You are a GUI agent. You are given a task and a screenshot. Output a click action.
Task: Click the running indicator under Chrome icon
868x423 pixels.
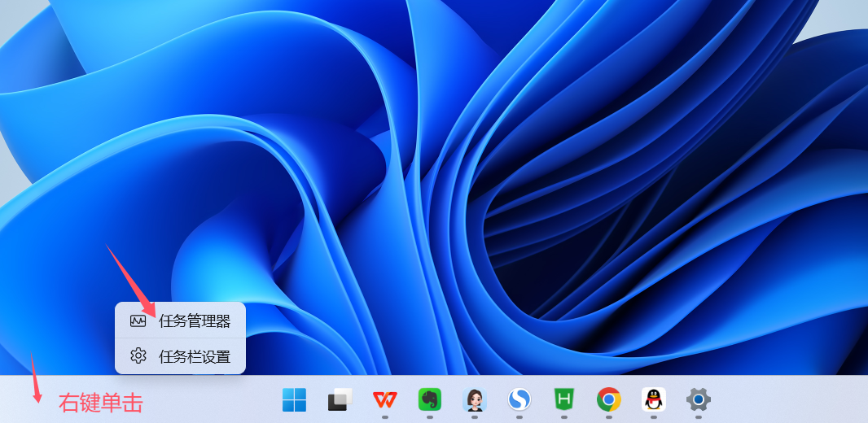(x=608, y=416)
